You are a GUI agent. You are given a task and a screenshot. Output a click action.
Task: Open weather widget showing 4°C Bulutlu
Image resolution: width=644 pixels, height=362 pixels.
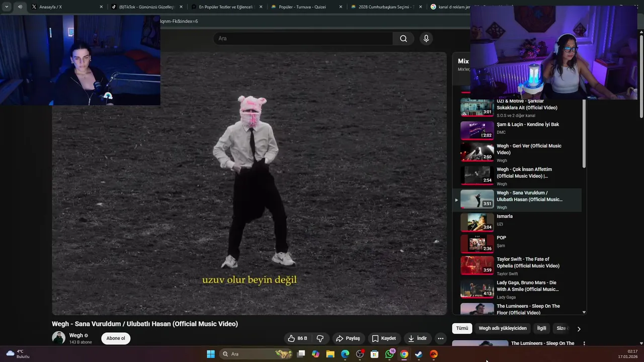click(x=18, y=354)
